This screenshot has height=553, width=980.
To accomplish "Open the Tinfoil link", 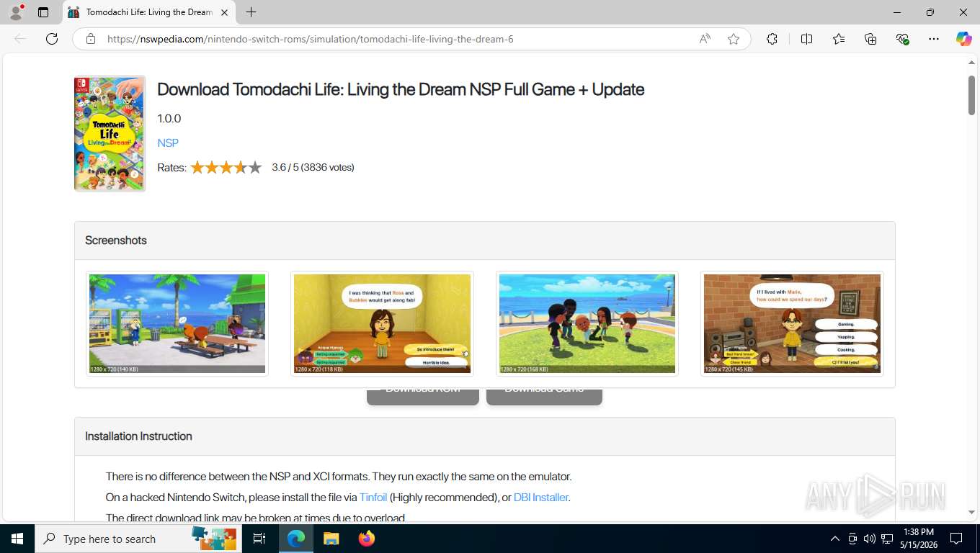I will tap(373, 497).
